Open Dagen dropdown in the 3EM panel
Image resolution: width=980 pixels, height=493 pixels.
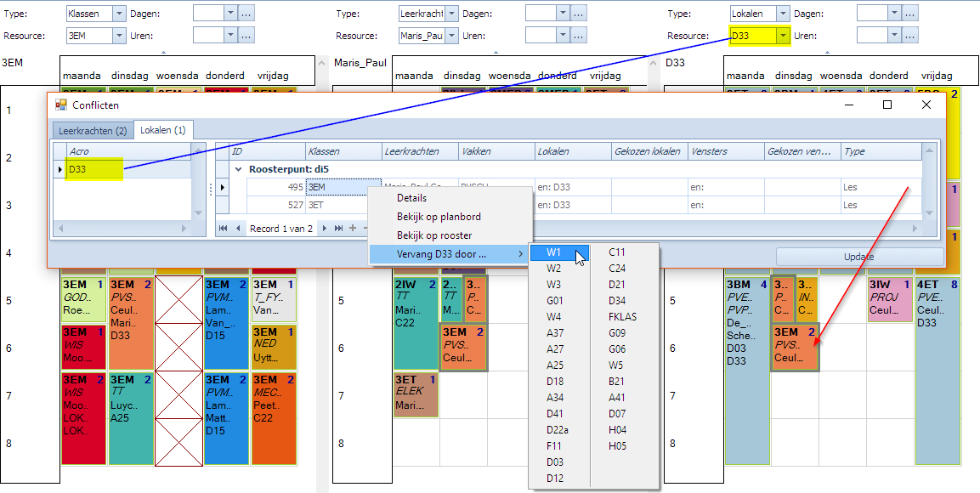point(230,13)
